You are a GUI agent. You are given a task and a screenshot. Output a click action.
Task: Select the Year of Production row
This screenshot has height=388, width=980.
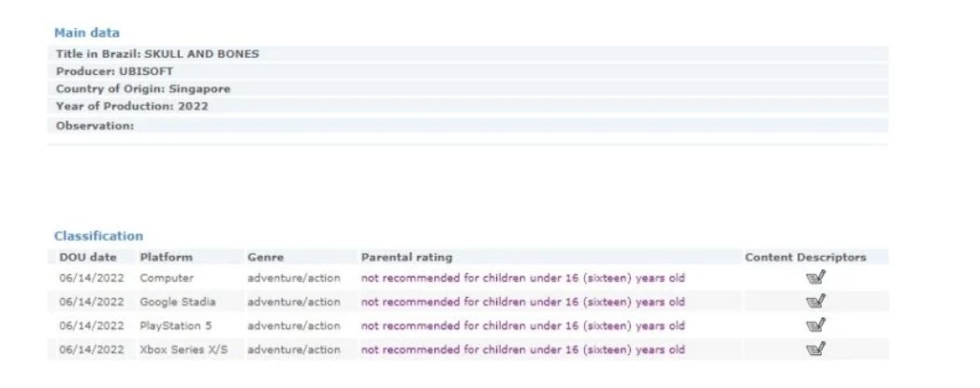click(x=132, y=107)
